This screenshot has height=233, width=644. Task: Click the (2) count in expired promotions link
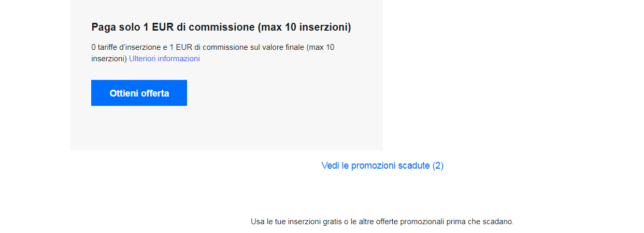[x=438, y=166]
